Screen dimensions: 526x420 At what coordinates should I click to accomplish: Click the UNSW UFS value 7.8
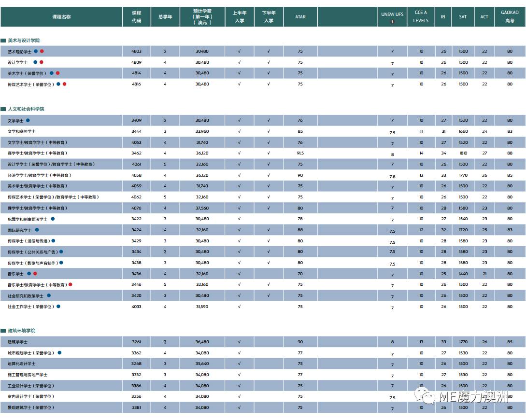(393, 177)
